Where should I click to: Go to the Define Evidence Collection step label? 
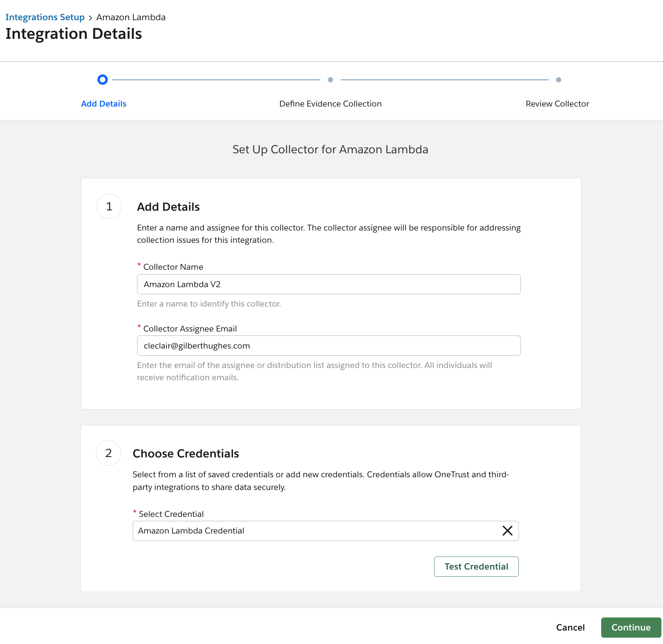(330, 104)
